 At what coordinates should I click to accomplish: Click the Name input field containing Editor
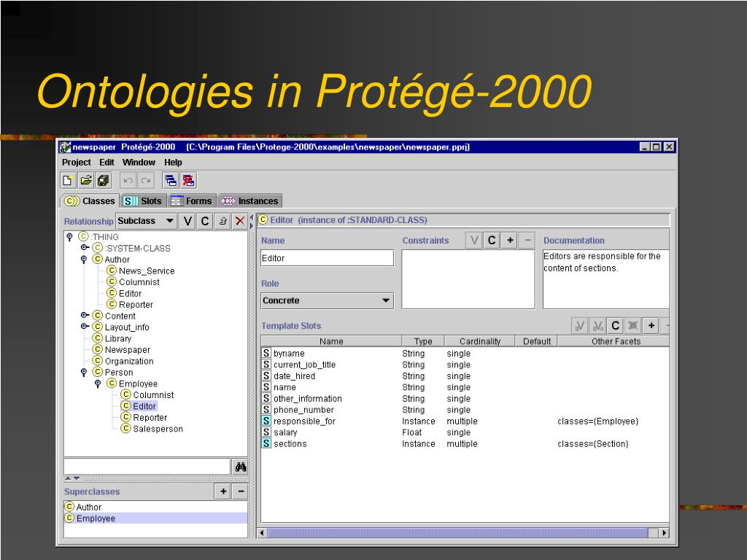click(x=328, y=258)
